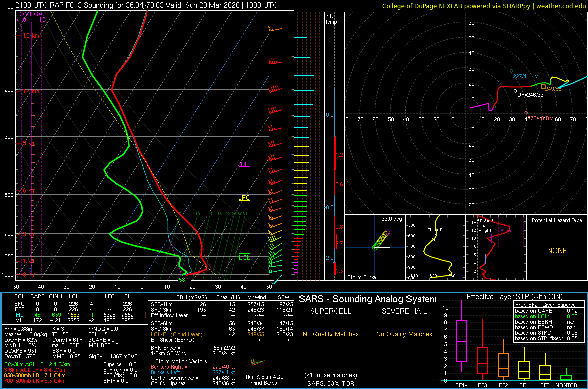Select the 6 km height label
This screenshot has height=389, width=588.
tap(29, 191)
